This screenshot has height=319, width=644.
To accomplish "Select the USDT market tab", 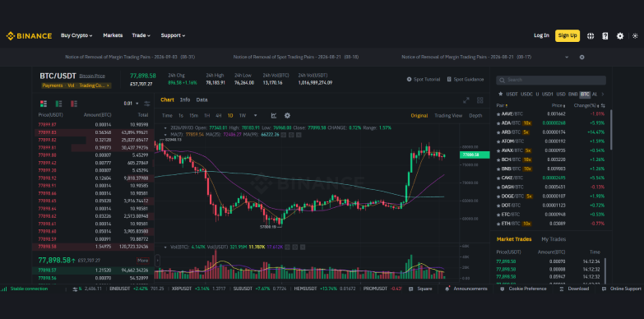I will coord(512,94).
